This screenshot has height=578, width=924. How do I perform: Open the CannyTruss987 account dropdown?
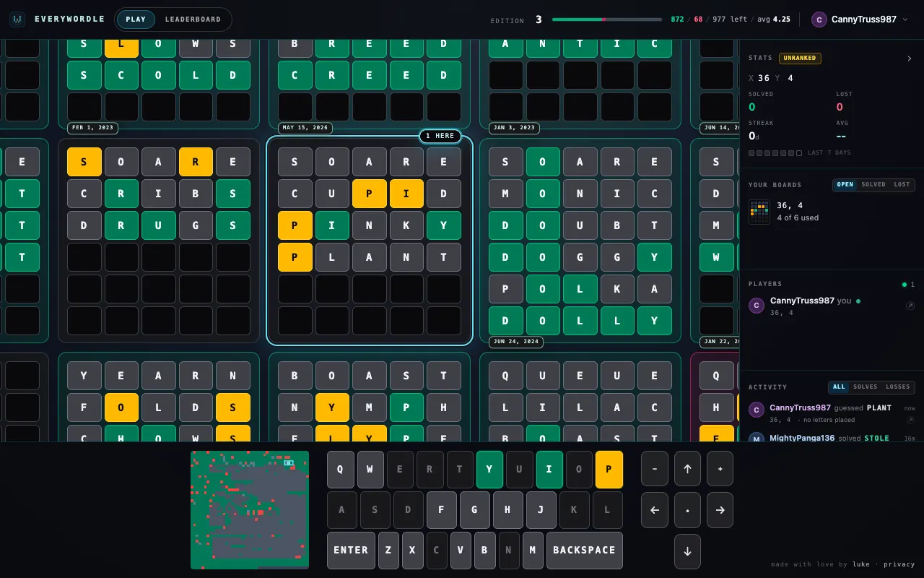pyautogui.click(x=860, y=20)
